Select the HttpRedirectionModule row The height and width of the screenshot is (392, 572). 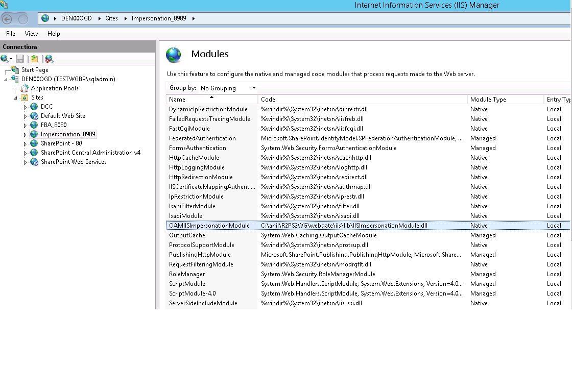pyautogui.click(x=368, y=177)
